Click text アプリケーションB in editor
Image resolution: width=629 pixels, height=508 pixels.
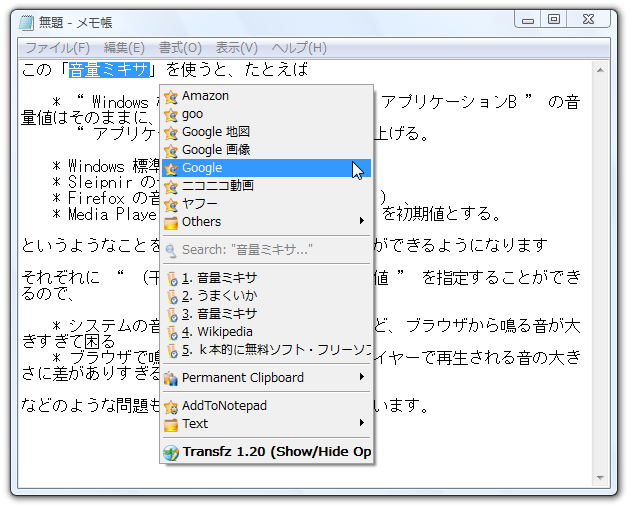(x=449, y=102)
